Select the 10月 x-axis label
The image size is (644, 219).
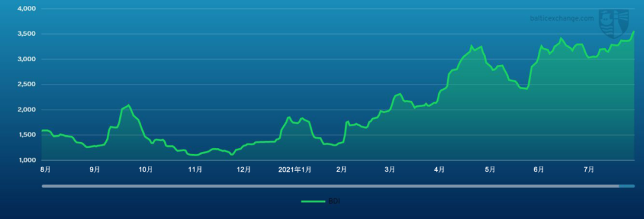[x=146, y=170]
